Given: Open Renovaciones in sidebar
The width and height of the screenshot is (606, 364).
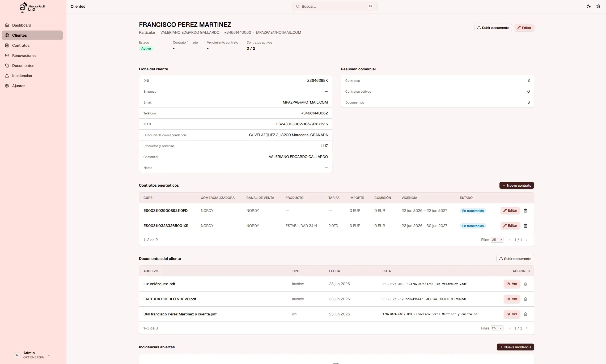Looking at the screenshot, I should click(32, 55).
